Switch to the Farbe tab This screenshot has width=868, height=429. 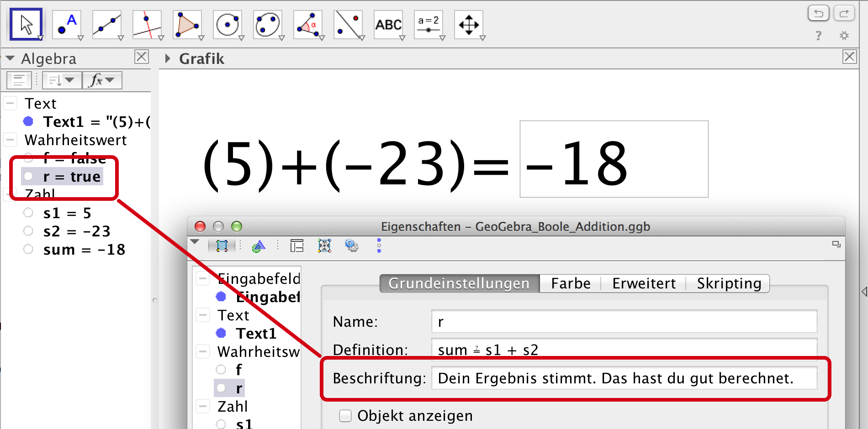(x=571, y=283)
